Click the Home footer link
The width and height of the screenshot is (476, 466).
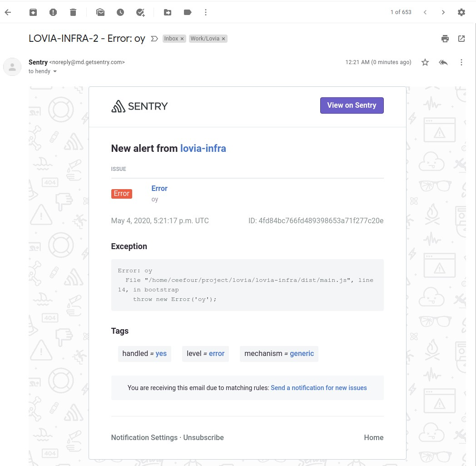coord(374,437)
